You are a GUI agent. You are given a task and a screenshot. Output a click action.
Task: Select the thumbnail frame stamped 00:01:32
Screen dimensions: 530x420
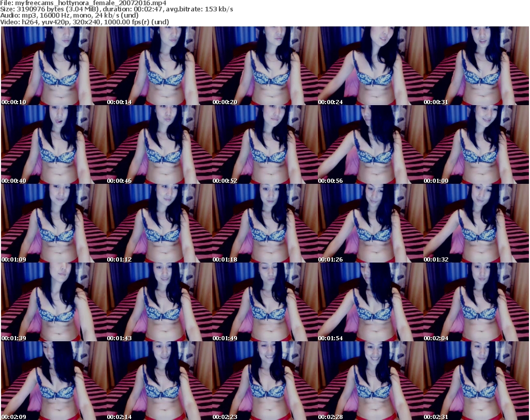[476, 223]
